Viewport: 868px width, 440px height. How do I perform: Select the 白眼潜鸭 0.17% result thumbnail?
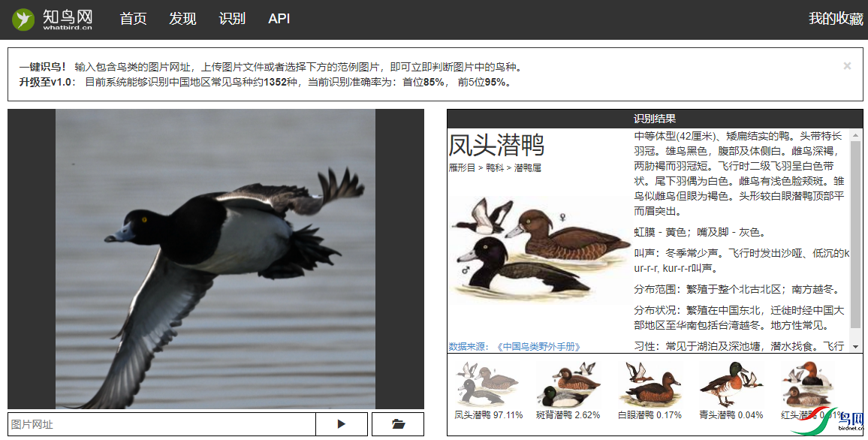[x=649, y=384]
